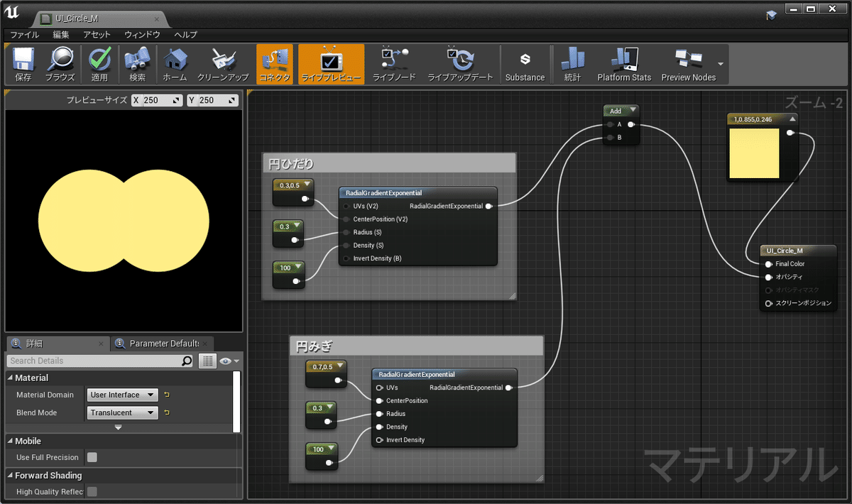
Task: Open the Blend Mode dropdown
Action: [123, 412]
